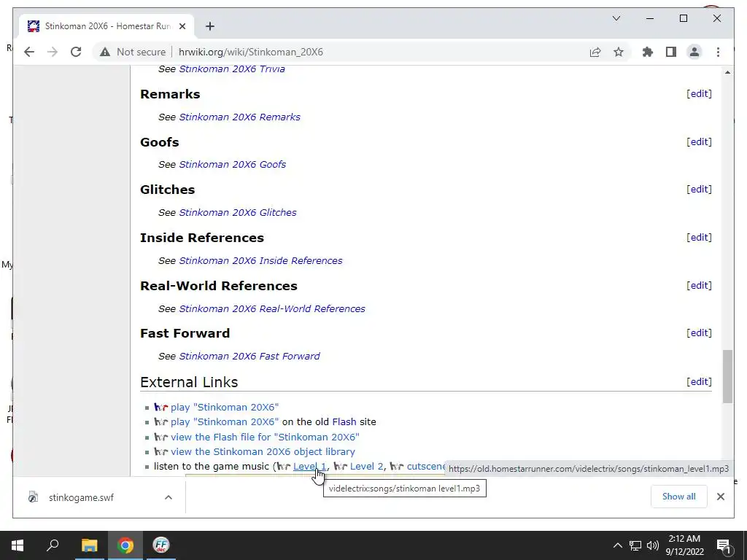747x560 pixels.
Task: Open the Stinkoman 20X6 object library link
Action: point(263,452)
